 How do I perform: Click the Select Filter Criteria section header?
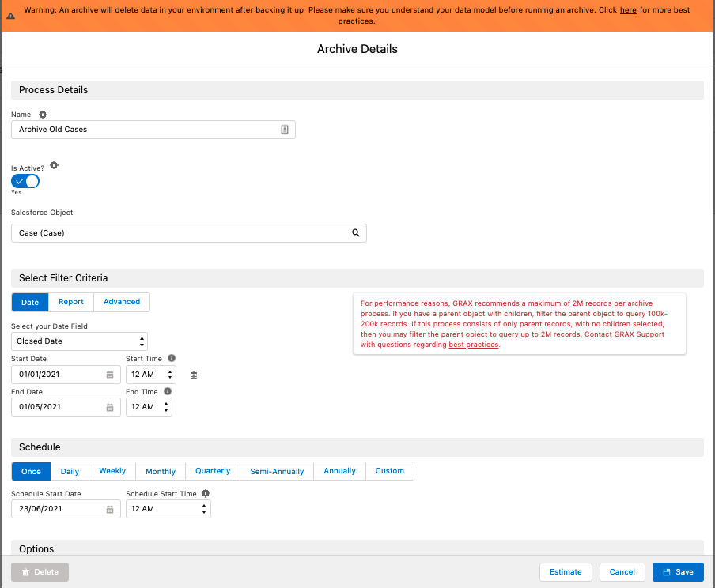[x=357, y=278]
